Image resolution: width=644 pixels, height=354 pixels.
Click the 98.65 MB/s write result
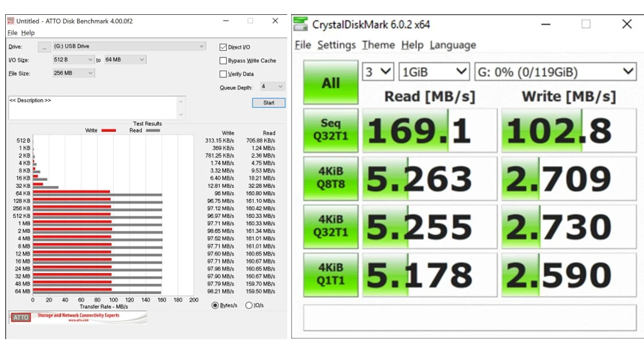coord(220,231)
